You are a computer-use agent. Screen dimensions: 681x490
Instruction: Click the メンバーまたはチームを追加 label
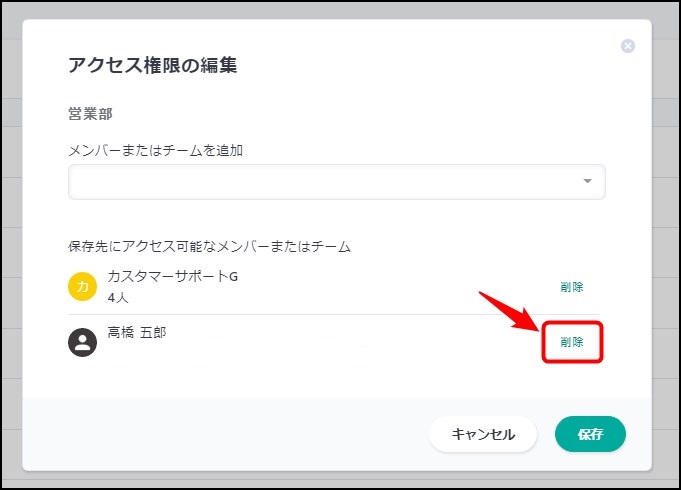156,151
